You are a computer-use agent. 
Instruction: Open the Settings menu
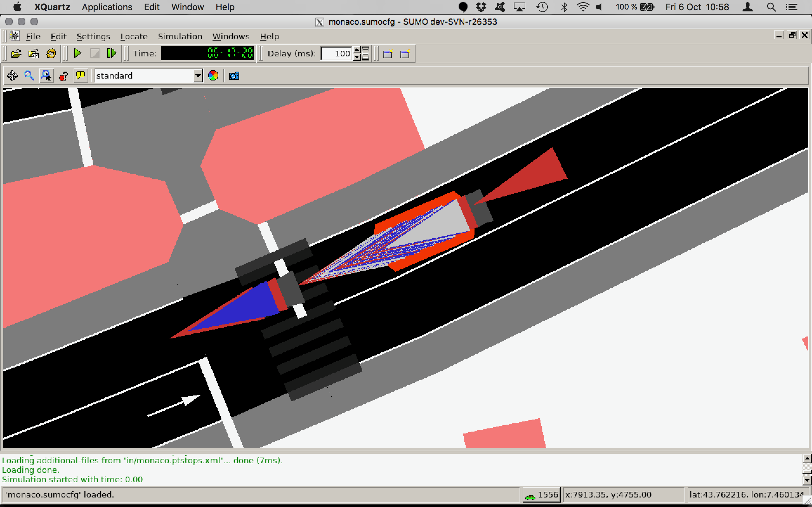[x=93, y=36]
